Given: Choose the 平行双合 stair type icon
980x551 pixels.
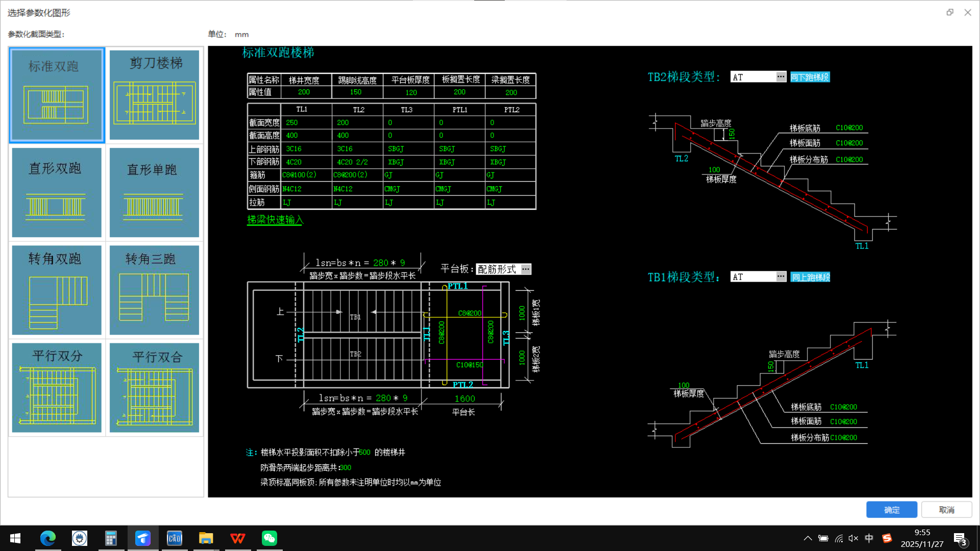Looking at the screenshot, I should point(154,388).
